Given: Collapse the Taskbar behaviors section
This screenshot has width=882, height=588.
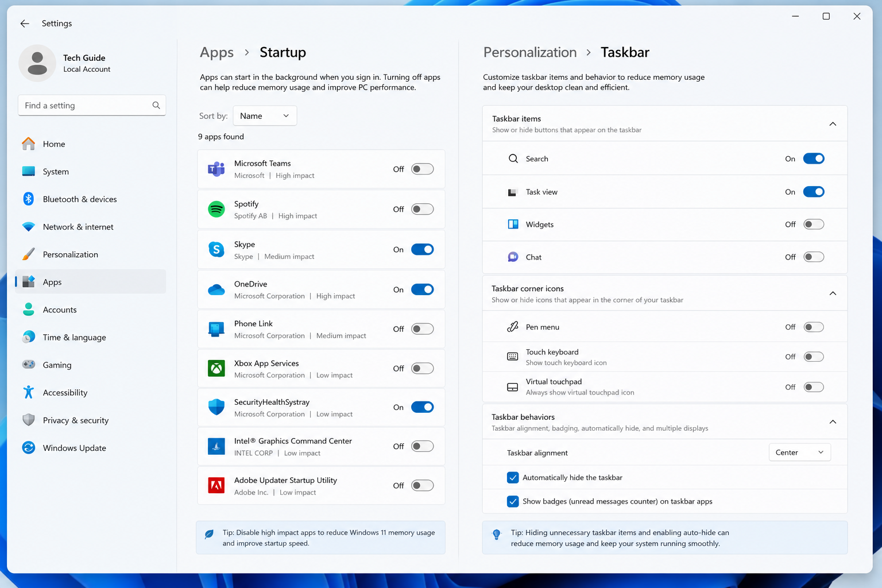Looking at the screenshot, I should pyautogui.click(x=833, y=422).
